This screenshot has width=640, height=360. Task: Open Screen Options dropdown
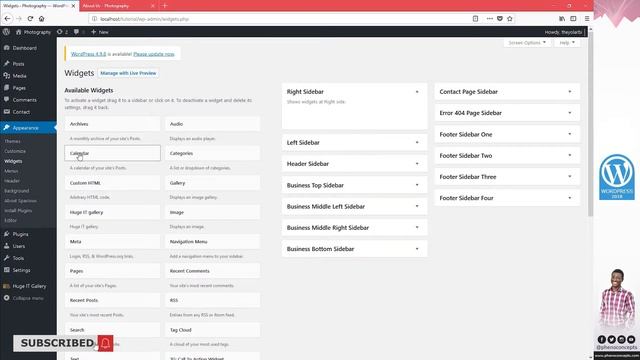coord(527,42)
